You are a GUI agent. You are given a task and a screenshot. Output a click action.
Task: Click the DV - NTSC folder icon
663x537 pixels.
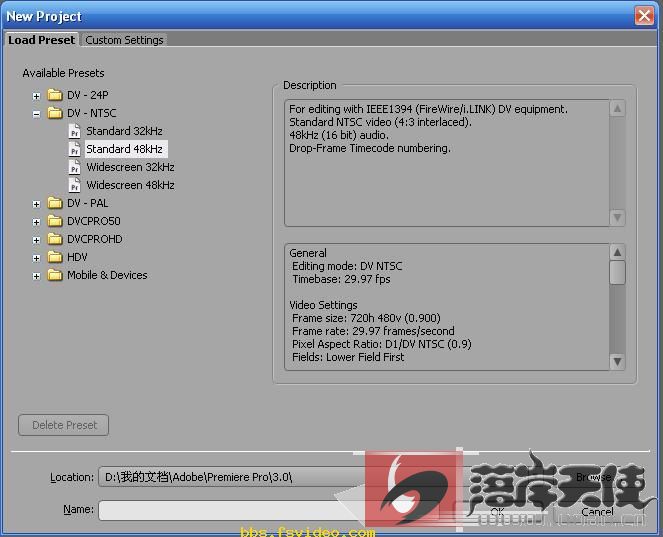click(x=55, y=113)
